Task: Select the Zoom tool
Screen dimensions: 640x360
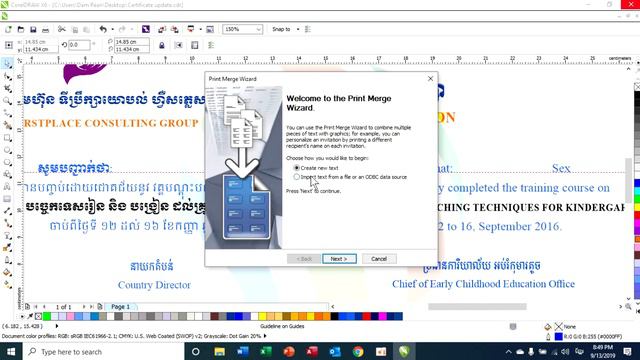Action: point(7,101)
